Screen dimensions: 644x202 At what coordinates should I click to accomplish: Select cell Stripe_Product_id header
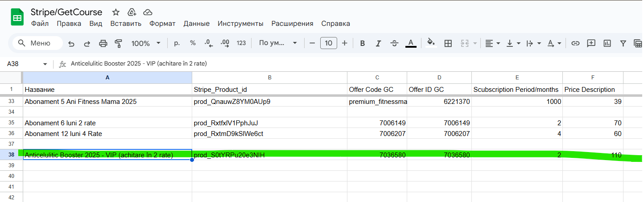pos(269,90)
